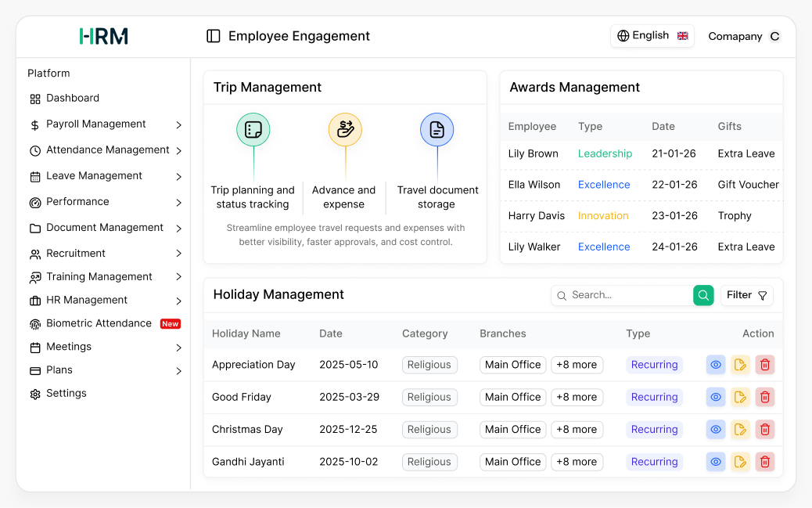View Good Friday with the blue eye toggle
The height and width of the screenshot is (508, 812).
pos(715,397)
